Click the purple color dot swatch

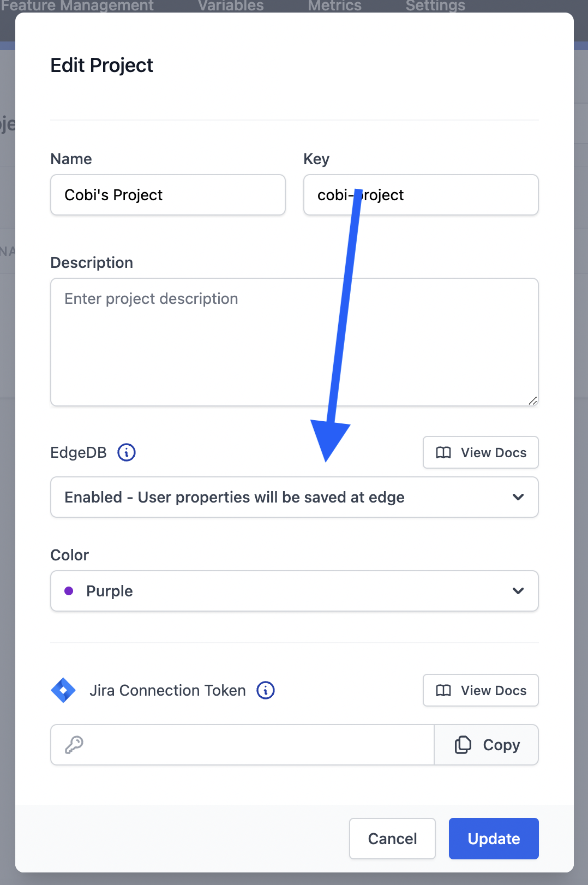click(69, 590)
